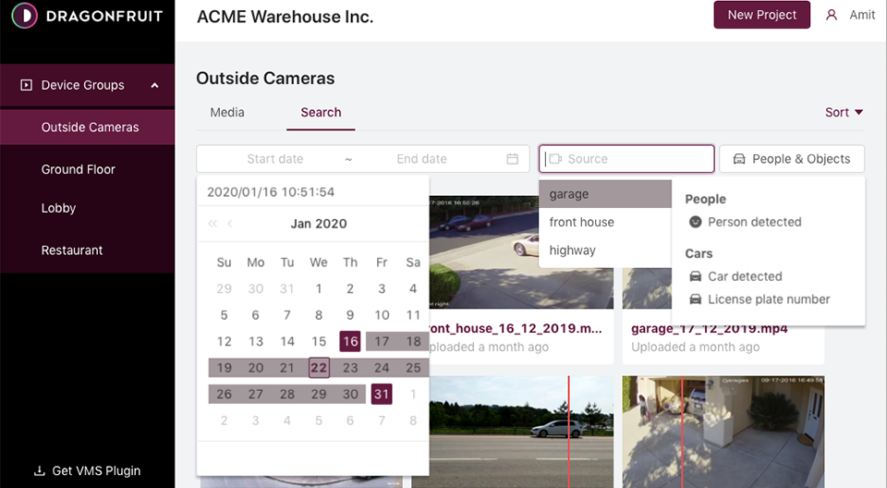The image size is (887, 488).
Task: Click the License plate number car icon
Action: point(696,299)
